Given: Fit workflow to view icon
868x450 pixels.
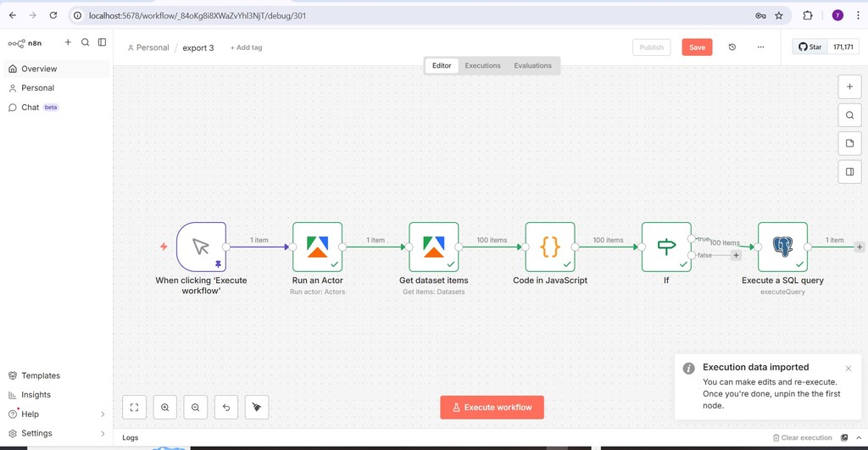Looking at the screenshot, I should click(135, 408).
